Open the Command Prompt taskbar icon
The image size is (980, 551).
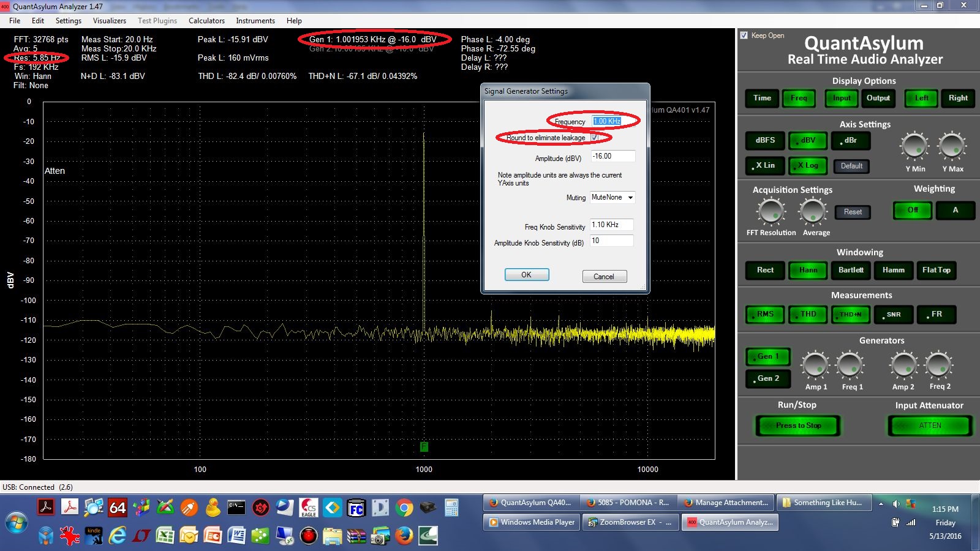[236, 507]
